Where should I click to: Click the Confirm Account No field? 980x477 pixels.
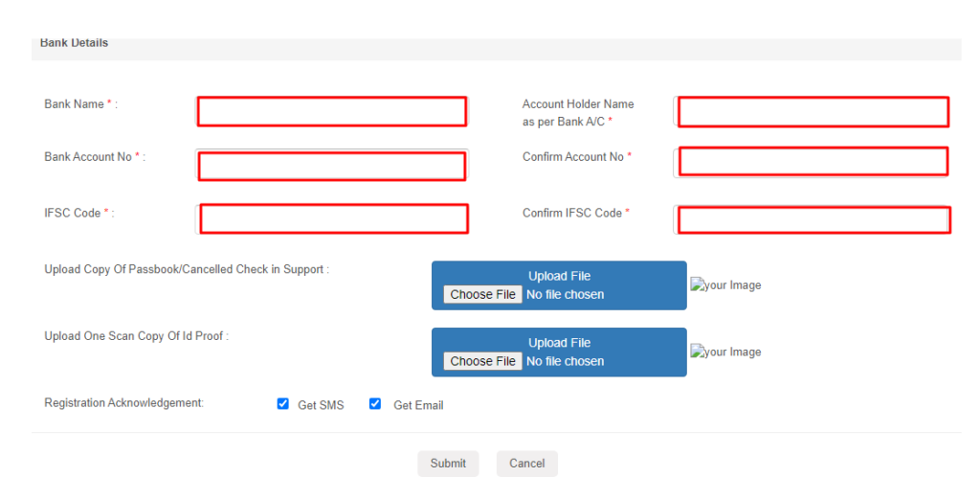pos(812,162)
